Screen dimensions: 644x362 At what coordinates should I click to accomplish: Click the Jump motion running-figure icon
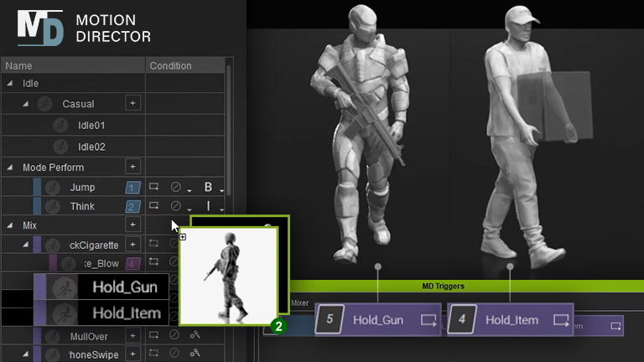point(53,187)
